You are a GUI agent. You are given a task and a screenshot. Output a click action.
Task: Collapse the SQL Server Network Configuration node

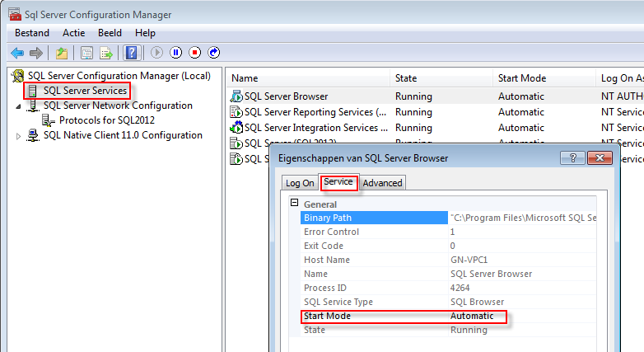pyautogui.click(x=18, y=106)
